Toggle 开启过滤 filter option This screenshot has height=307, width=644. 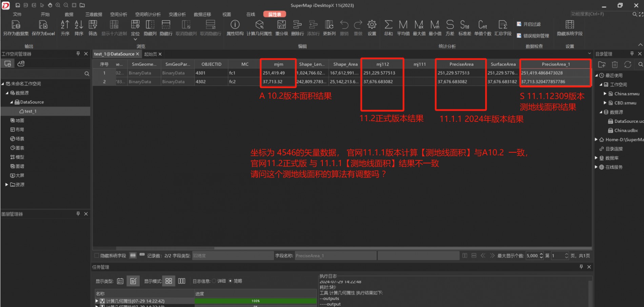(529, 24)
